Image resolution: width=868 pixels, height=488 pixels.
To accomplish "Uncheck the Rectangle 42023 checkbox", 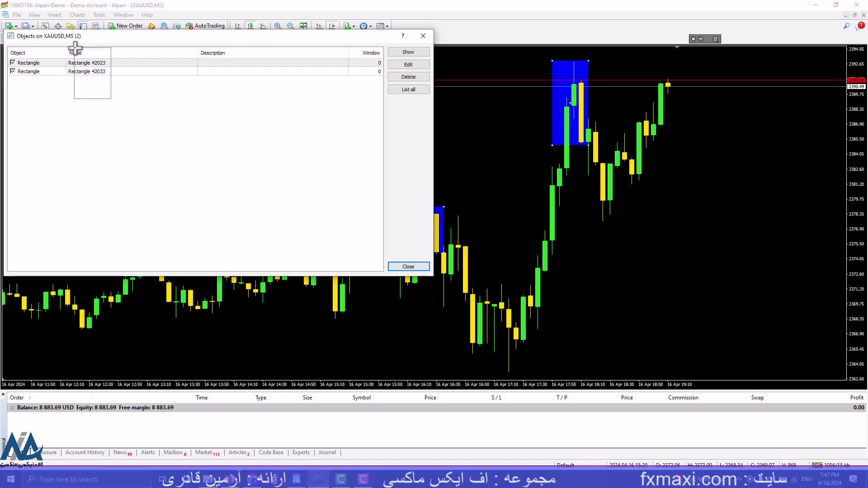I will tap(13, 63).
